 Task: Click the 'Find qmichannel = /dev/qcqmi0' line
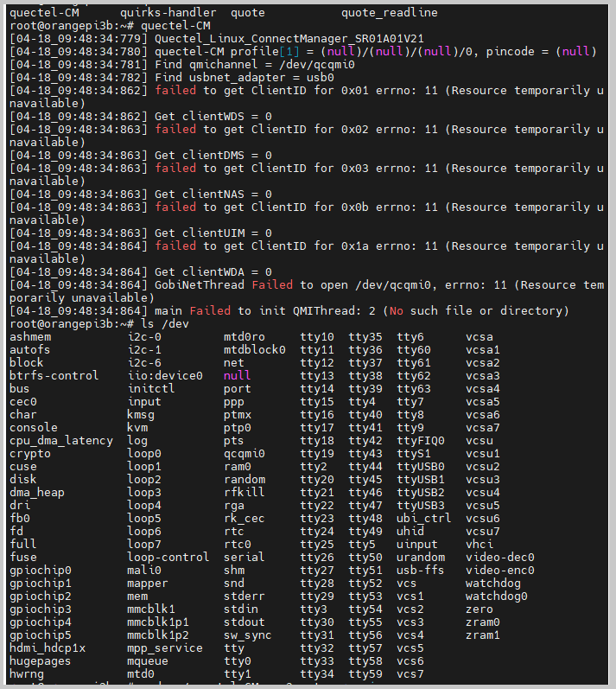(255, 65)
